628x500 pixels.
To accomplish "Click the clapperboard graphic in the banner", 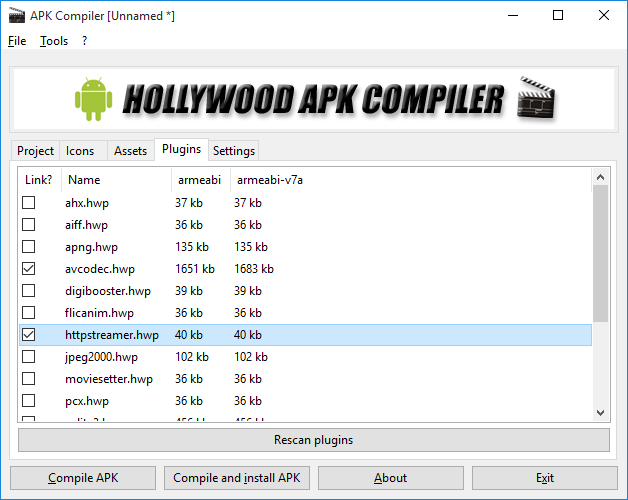I will pyautogui.click(x=536, y=98).
